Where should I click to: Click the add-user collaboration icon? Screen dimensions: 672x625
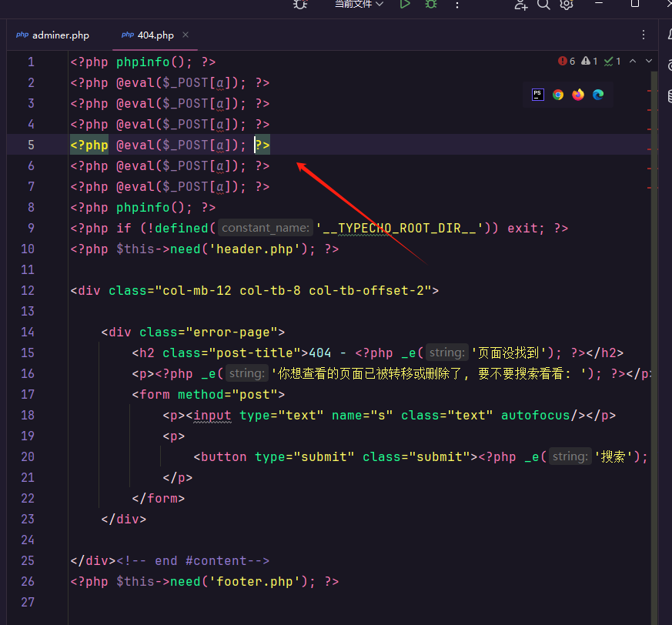520,5
